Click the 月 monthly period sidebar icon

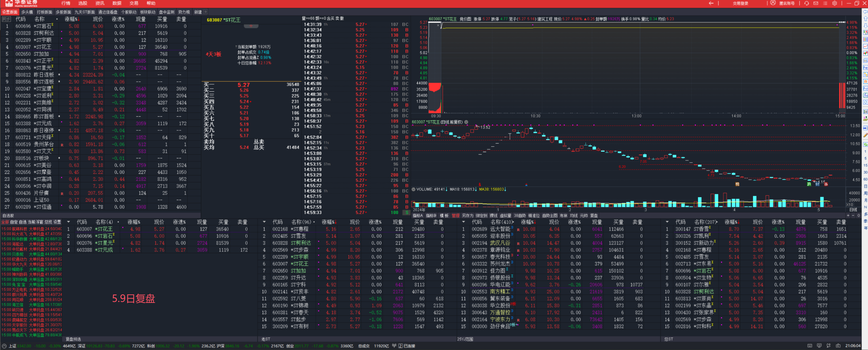click(x=865, y=200)
